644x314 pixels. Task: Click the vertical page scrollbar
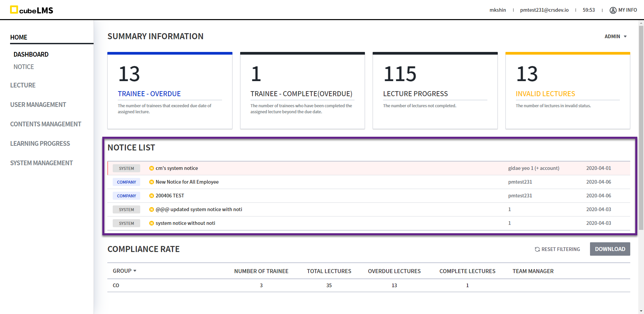(641, 127)
